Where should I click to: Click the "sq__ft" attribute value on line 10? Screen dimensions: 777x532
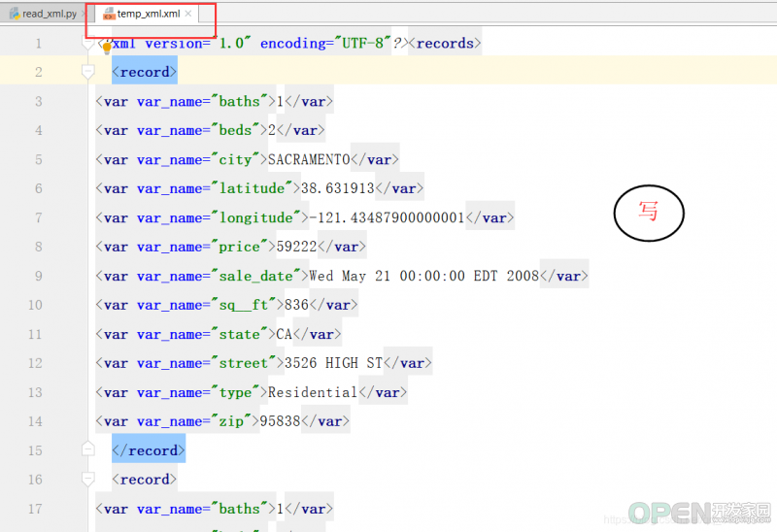tap(244, 305)
